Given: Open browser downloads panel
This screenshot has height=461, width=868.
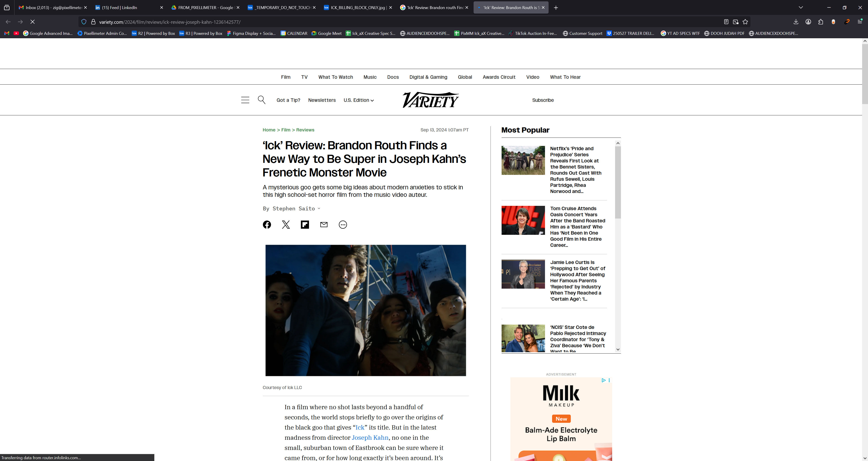Looking at the screenshot, I should (796, 21).
